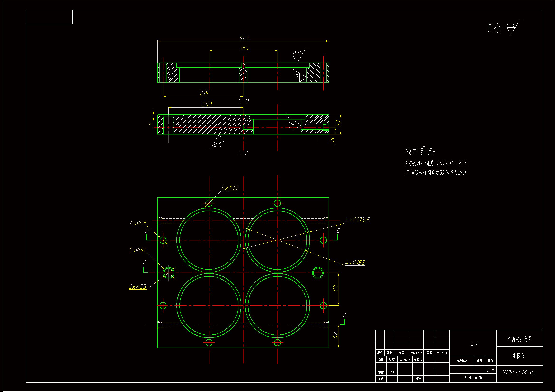Click the 定模板 part name cell
Screen dimensions: 555x392
pos(518,356)
